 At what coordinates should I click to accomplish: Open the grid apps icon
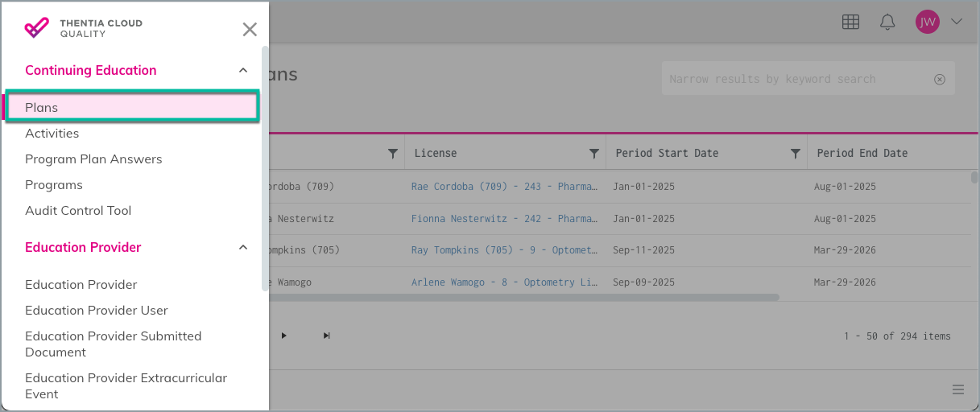click(x=850, y=23)
